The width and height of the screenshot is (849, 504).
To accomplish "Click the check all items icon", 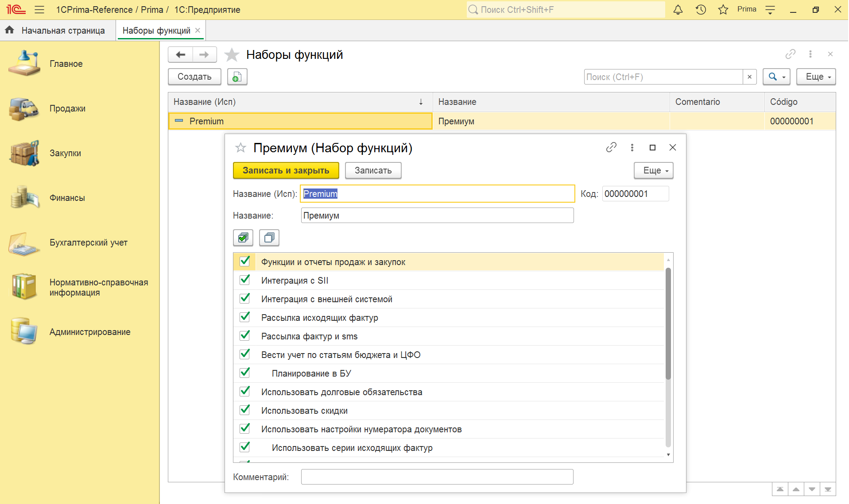I will click(x=243, y=238).
